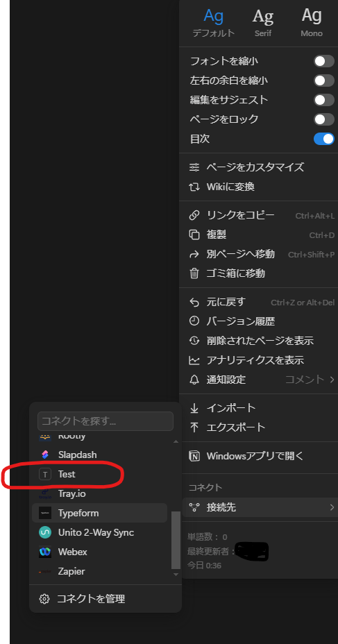Click the 今日 0:36 timestamp
The width and height of the screenshot is (338, 644).
(x=205, y=566)
